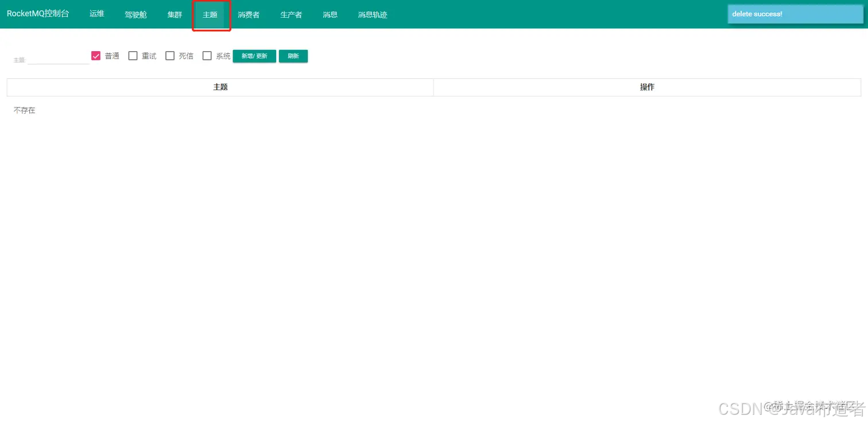Image resolution: width=868 pixels, height=424 pixels.
Task: Switch to the 消息 message tab
Action: [330, 14]
